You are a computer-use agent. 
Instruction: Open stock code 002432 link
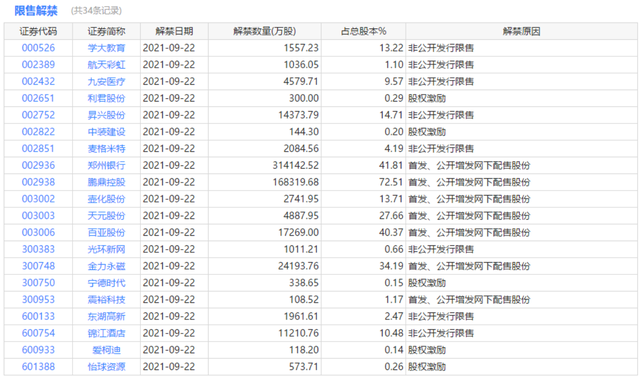click(x=38, y=81)
